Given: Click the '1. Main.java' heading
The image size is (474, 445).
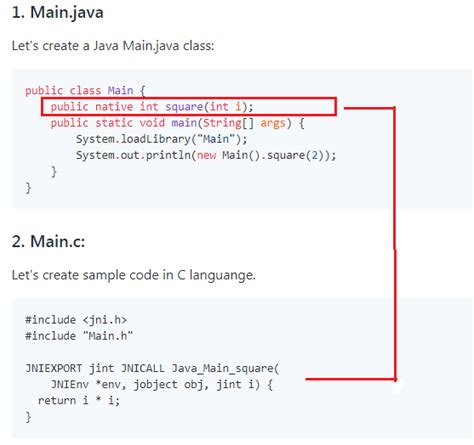Looking at the screenshot, I should (57, 13).
